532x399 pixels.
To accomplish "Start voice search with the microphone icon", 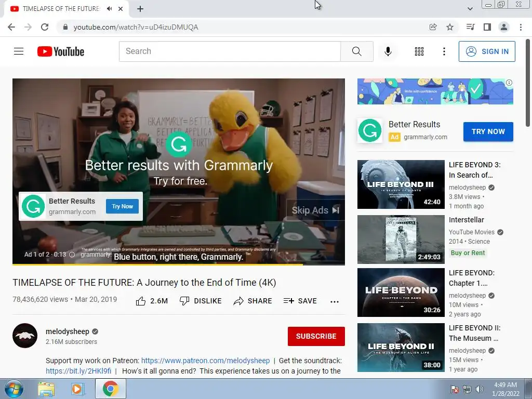I will tap(388, 51).
